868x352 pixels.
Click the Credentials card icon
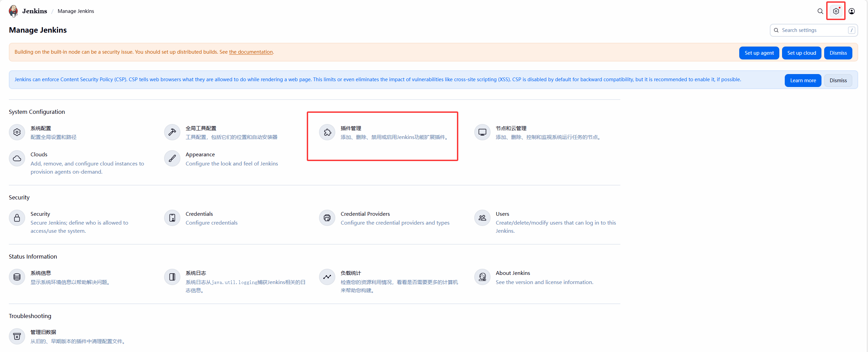(172, 218)
